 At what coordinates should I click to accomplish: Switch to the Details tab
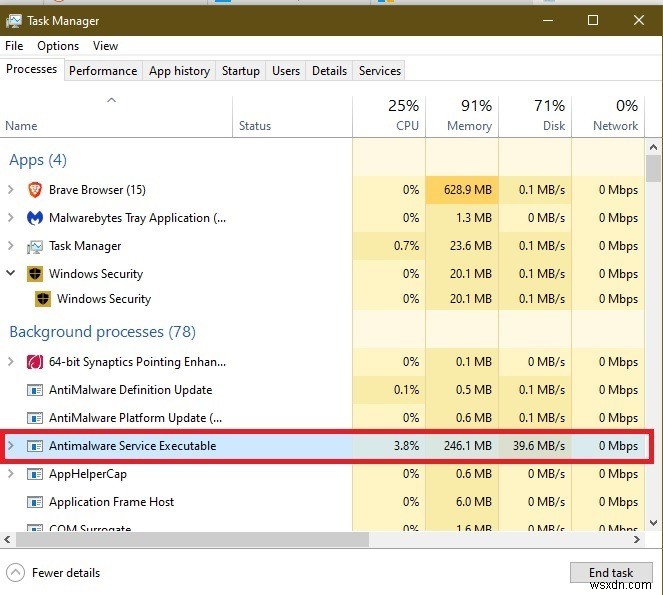(329, 71)
